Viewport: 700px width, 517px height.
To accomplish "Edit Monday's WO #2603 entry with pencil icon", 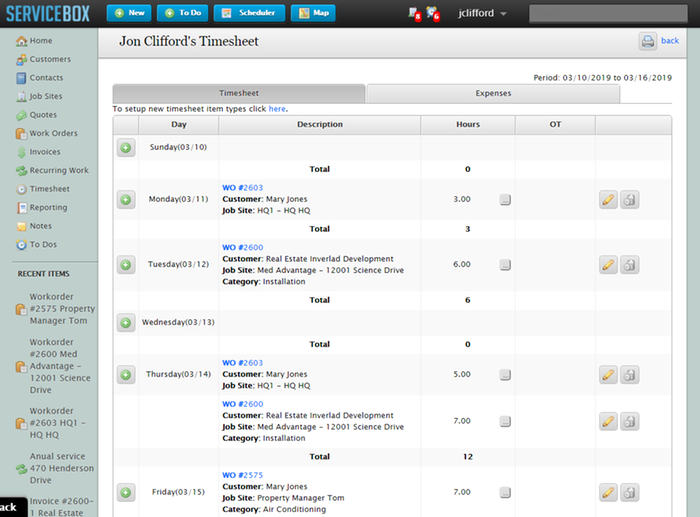I will [608, 200].
